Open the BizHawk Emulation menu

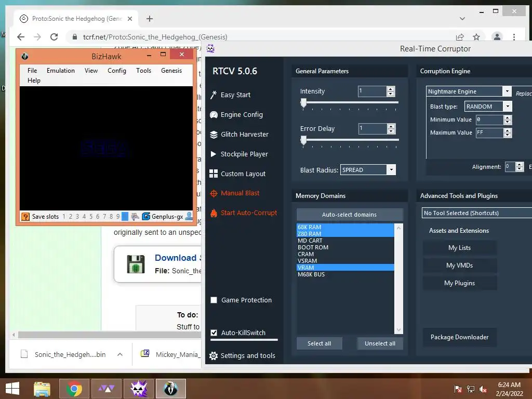pos(61,71)
